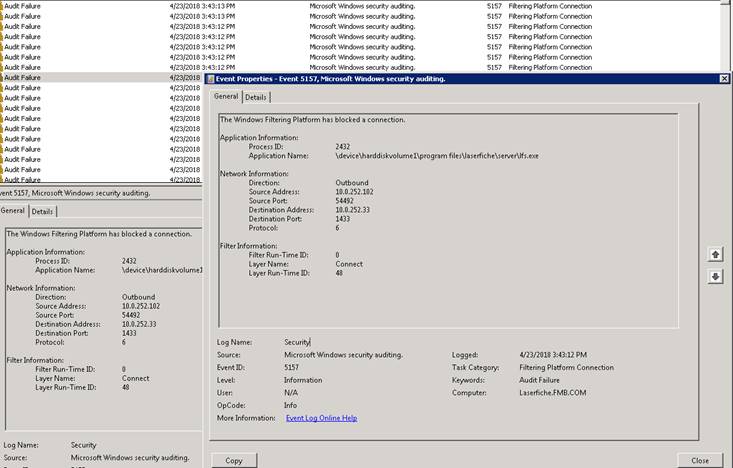
Task: Click computer name Laserfiche.FMB.COM
Action: pos(551,393)
